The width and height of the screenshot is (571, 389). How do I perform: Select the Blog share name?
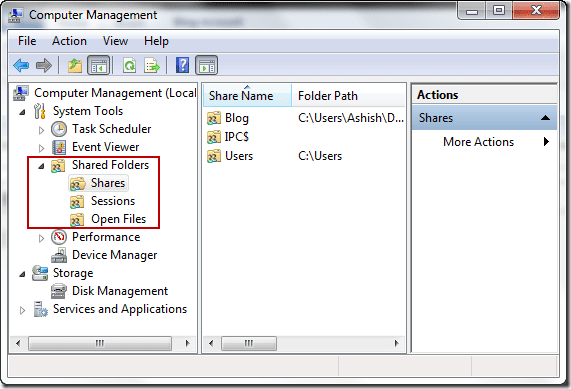point(237,118)
